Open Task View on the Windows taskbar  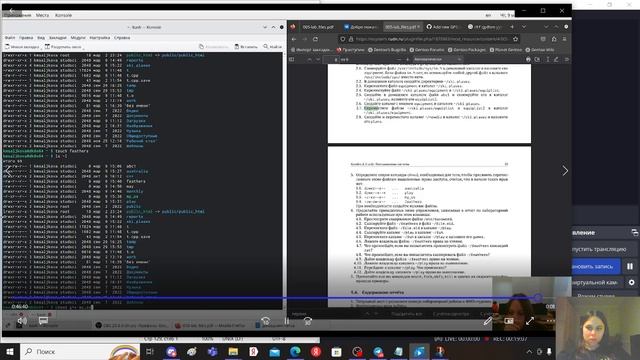pyautogui.click(x=150, y=351)
